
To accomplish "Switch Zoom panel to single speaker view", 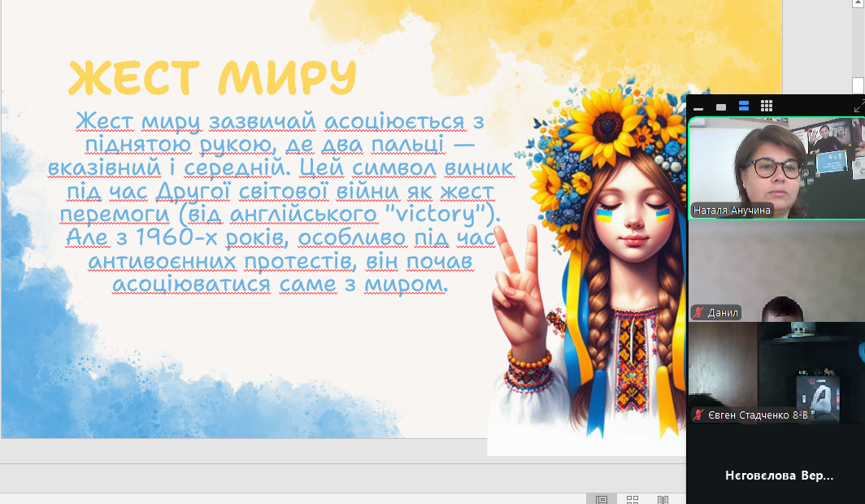I will point(720,106).
